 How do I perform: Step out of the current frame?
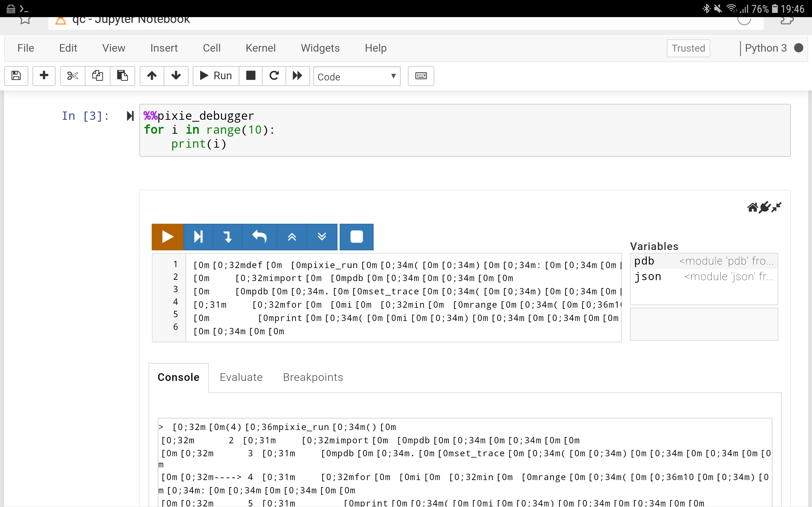tap(259, 237)
